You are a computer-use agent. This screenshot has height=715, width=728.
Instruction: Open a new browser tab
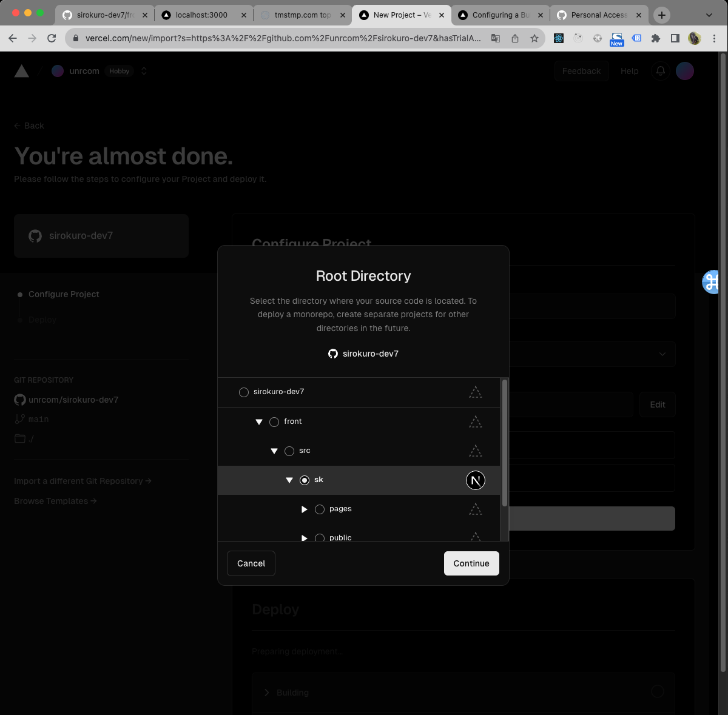(662, 15)
